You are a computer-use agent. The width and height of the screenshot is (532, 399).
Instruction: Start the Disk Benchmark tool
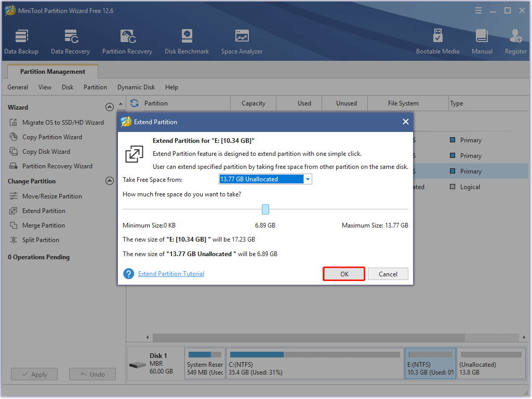click(x=187, y=42)
